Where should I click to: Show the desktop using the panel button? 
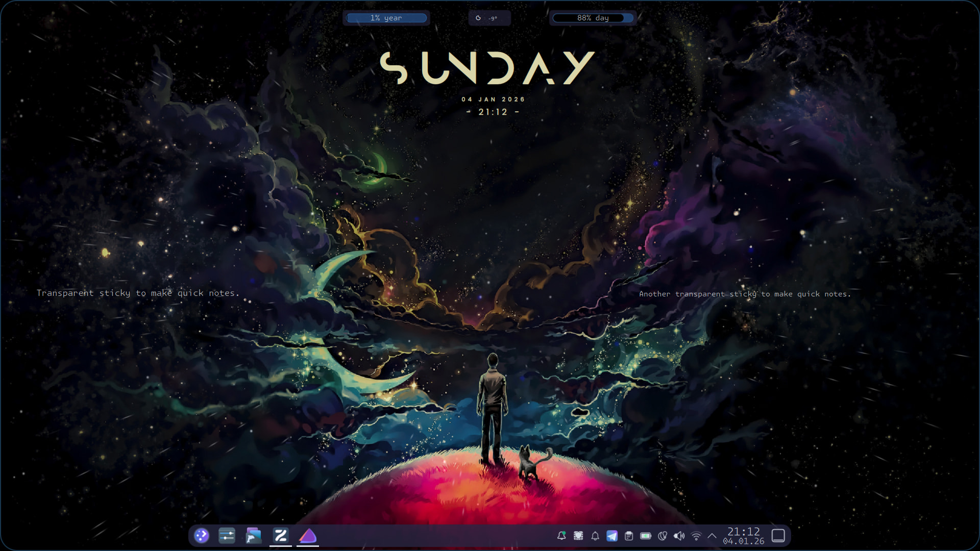pos(778,536)
